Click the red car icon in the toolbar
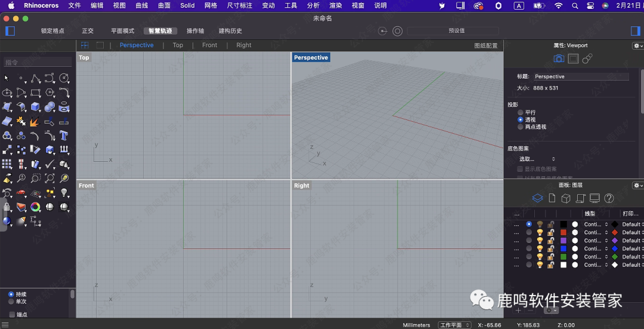 point(21,193)
